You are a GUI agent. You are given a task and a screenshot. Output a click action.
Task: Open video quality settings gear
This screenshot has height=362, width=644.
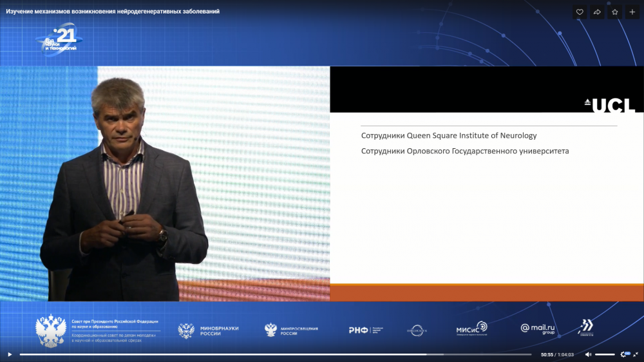click(623, 354)
